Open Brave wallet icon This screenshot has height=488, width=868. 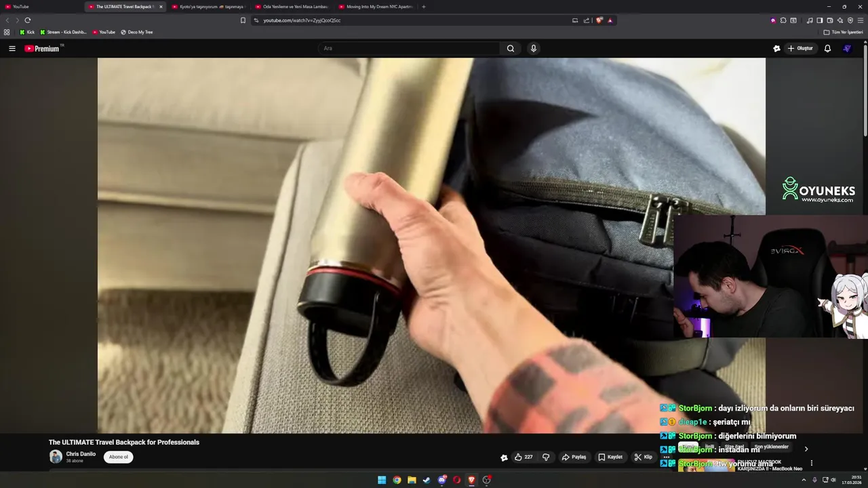[x=829, y=20]
